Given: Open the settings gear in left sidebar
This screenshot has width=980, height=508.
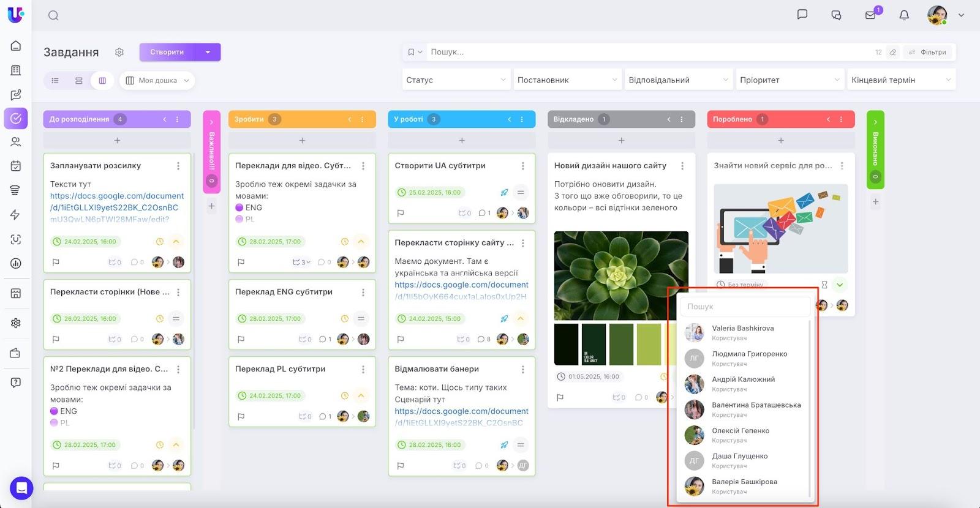Looking at the screenshot, I should [x=16, y=323].
